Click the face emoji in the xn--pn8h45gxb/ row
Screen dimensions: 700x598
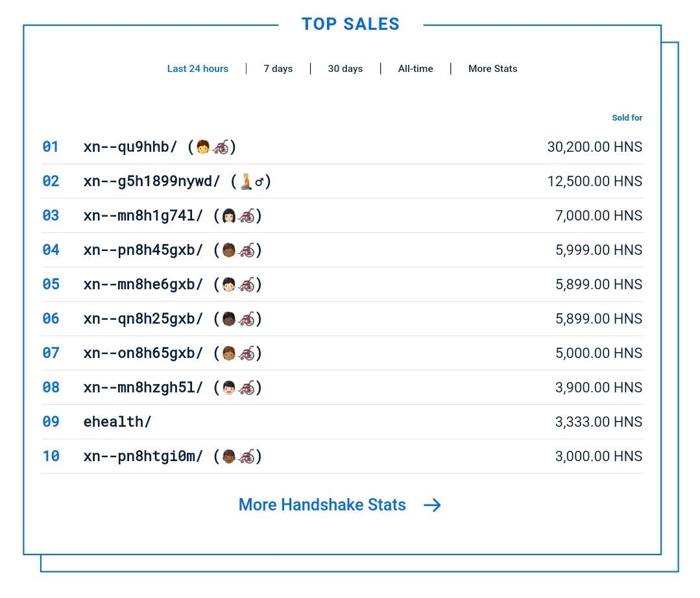[228, 250]
